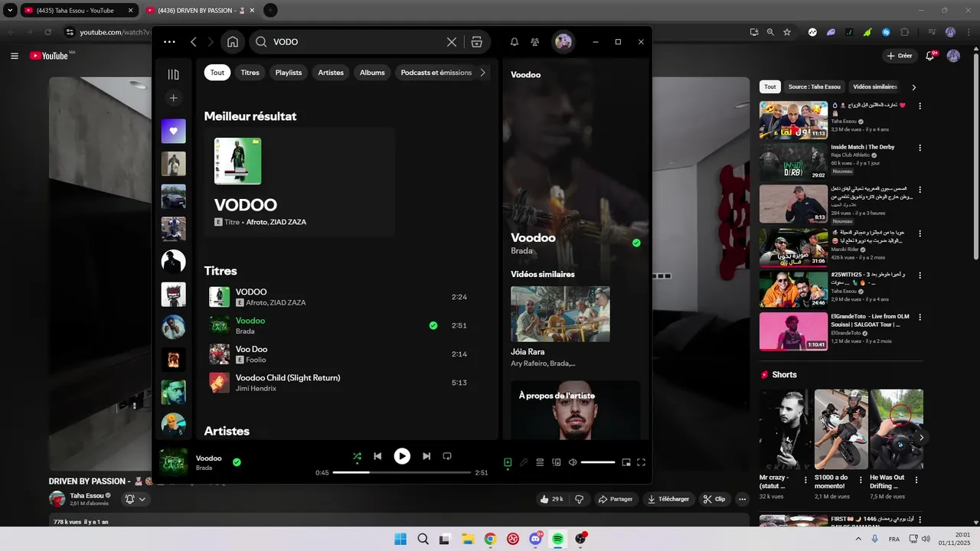This screenshot has height=551, width=980.
Task: Open options for ElGrandeToto live video
Action: [920, 316]
